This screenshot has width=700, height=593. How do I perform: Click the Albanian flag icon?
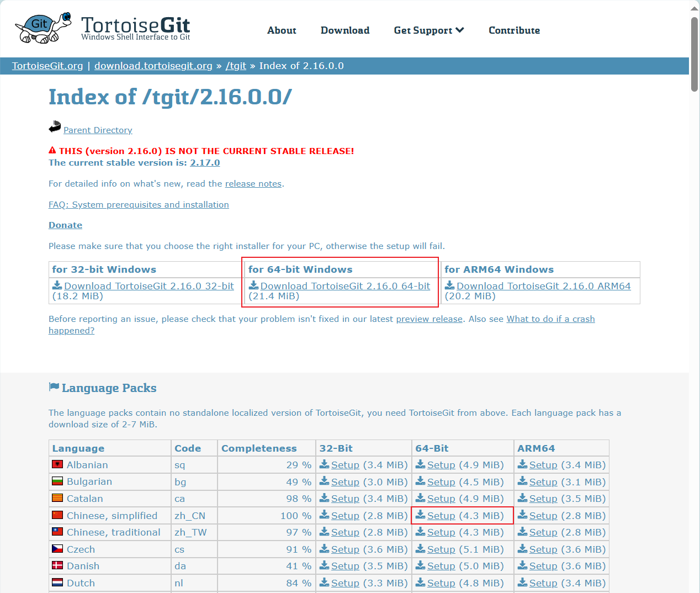57,464
